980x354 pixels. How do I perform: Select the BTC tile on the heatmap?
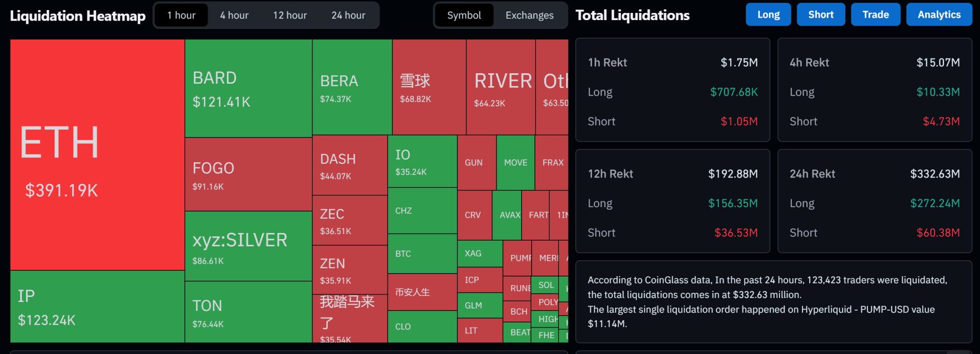click(x=421, y=254)
